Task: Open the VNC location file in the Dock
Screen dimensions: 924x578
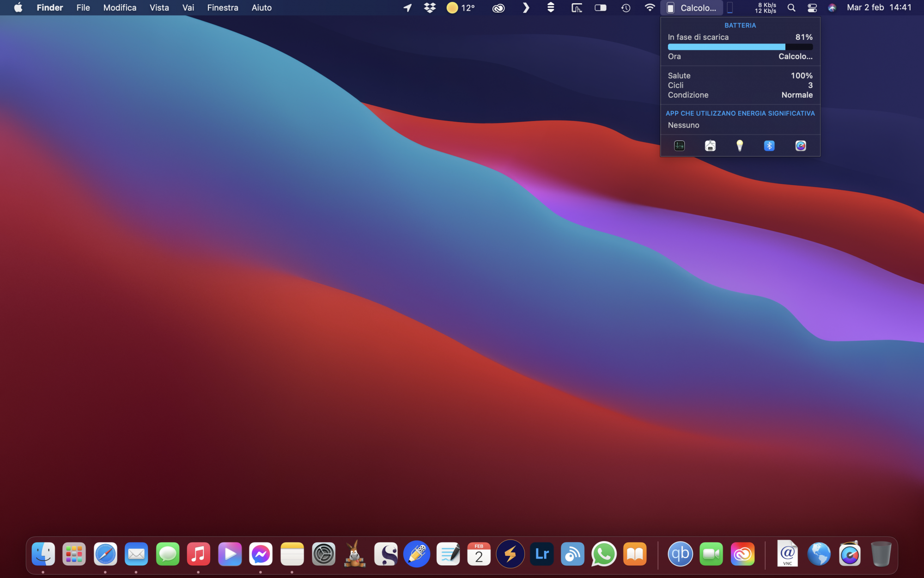Action: coord(787,553)
